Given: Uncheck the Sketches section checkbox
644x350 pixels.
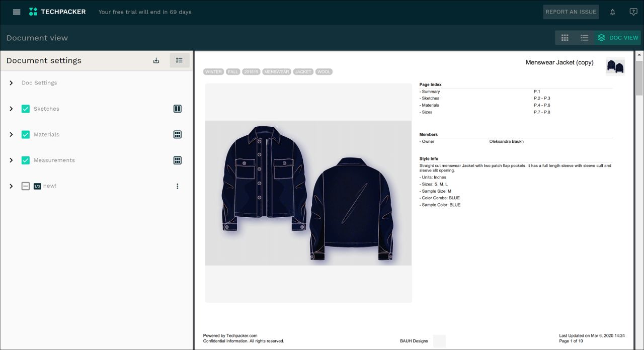Looking at the screenshot, I should pyautogui.click(x=26, y=109).
